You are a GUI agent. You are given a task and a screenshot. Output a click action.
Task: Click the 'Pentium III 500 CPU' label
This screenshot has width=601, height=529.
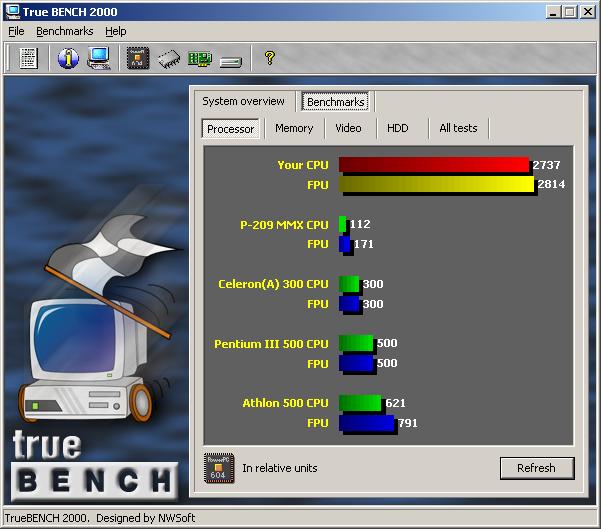point(271,344)
